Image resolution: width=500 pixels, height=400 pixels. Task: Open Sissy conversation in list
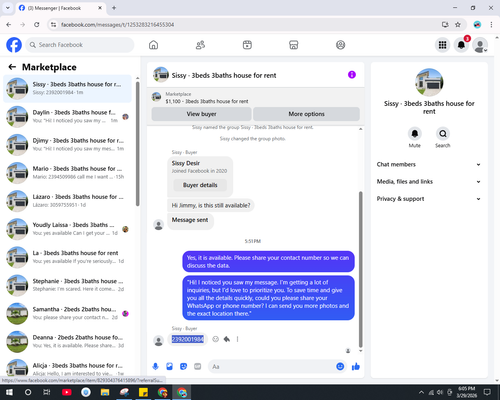coord(67,88)
